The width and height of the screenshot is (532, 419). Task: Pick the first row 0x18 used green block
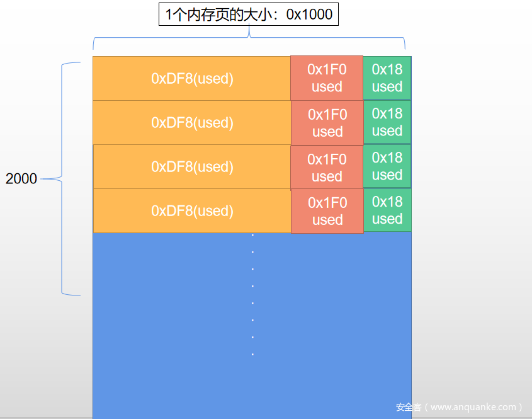click(x=387, y=77)
